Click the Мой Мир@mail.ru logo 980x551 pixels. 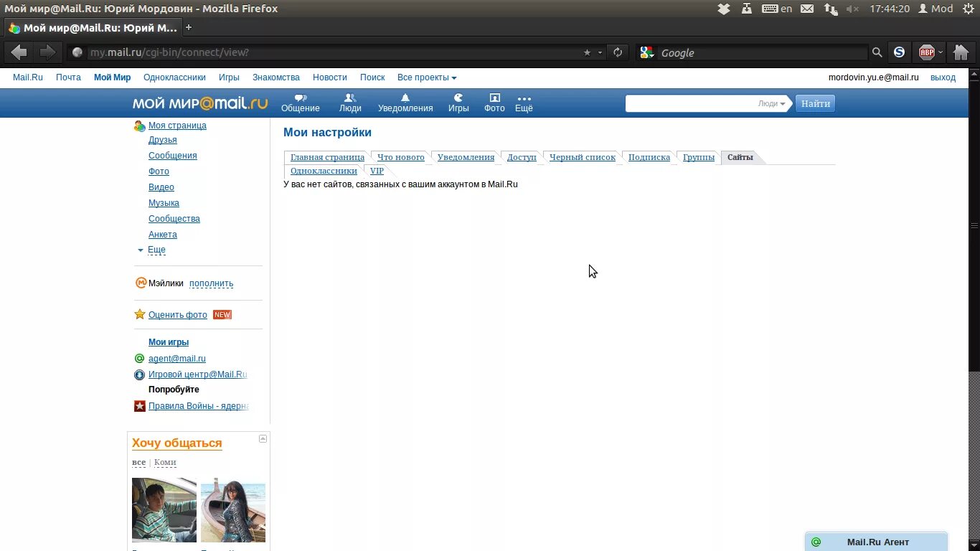click(200, 103)
